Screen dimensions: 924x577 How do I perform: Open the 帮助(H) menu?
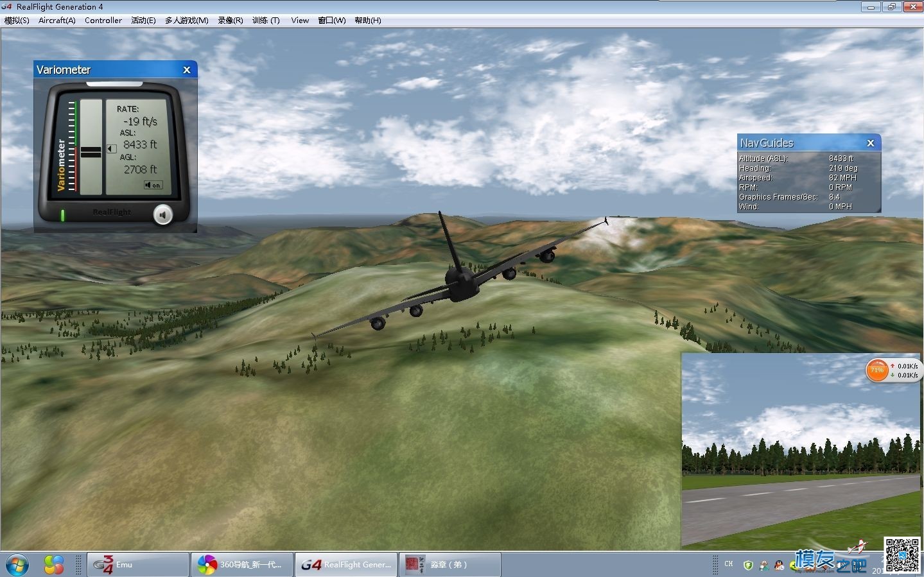pyautogui.click(x=367, y=21)
